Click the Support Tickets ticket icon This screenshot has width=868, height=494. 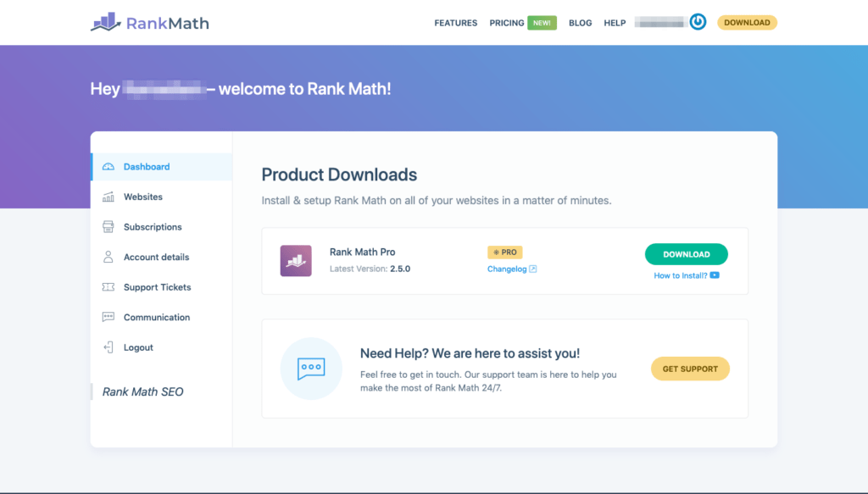click(x=108, y=287)
